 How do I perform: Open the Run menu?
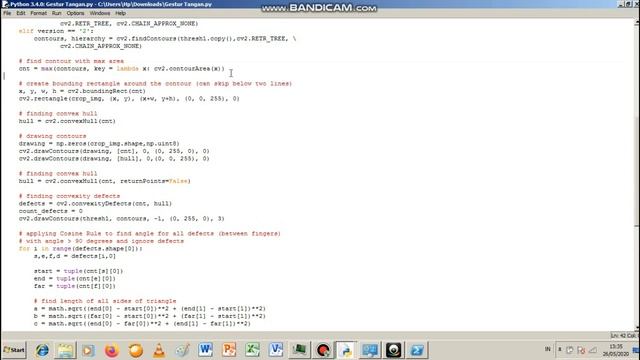pyautogui.click(x=57, y=13)
